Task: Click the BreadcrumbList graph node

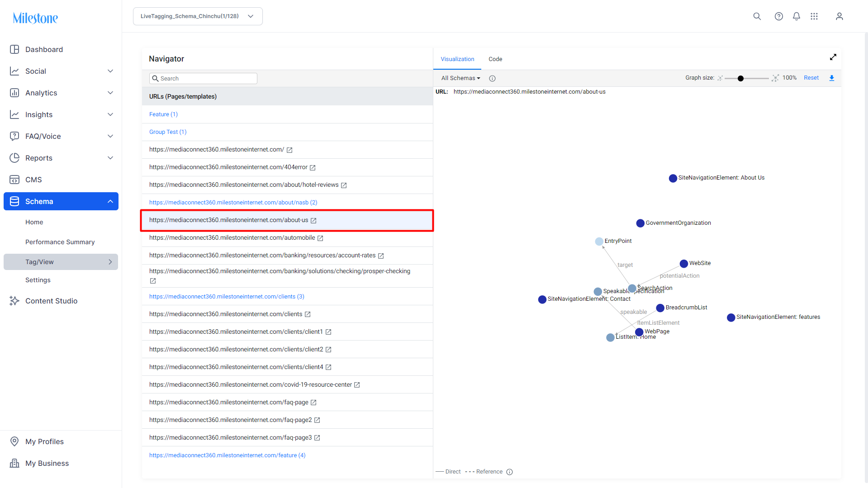Action: click(660, 308)
